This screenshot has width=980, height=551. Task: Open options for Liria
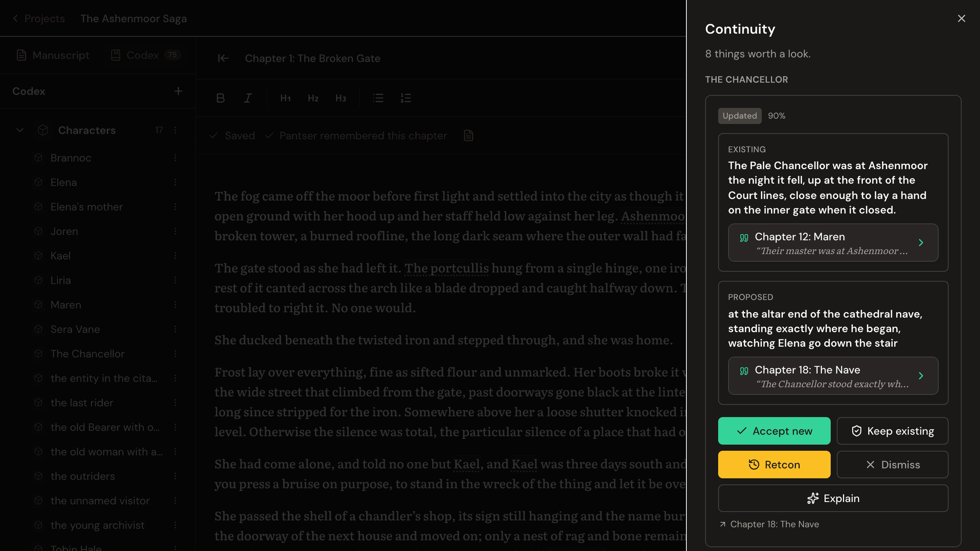[175, 280]
